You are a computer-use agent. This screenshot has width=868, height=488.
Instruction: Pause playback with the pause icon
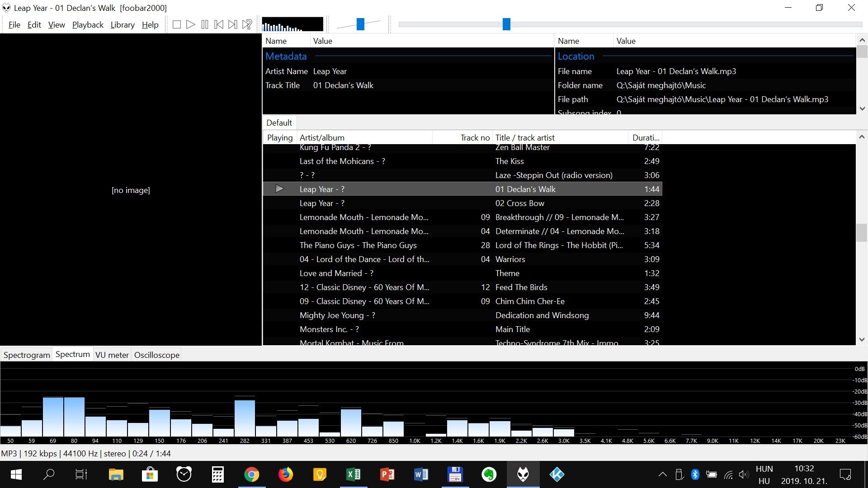click(205, 24)
